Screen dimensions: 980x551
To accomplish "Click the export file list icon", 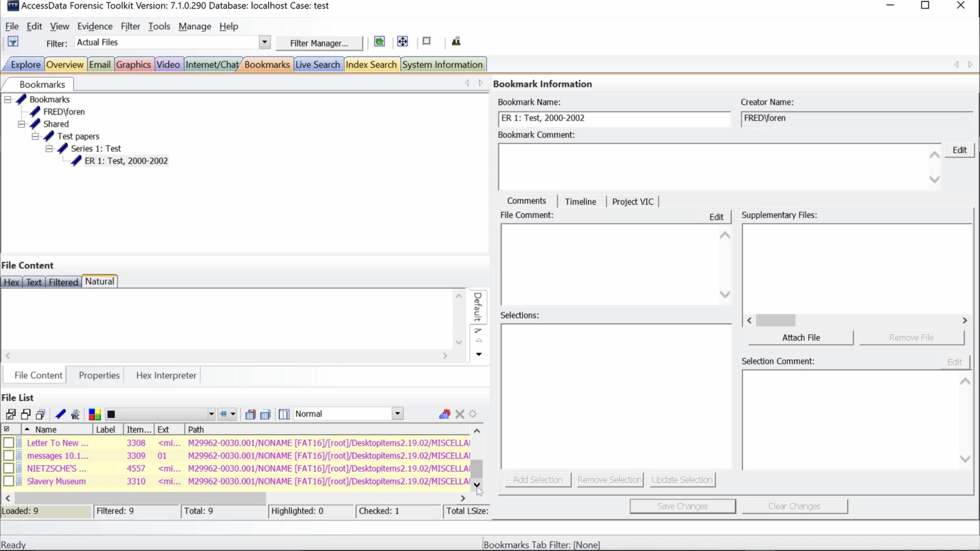I will pyautogui.click(x=265, y=414).
